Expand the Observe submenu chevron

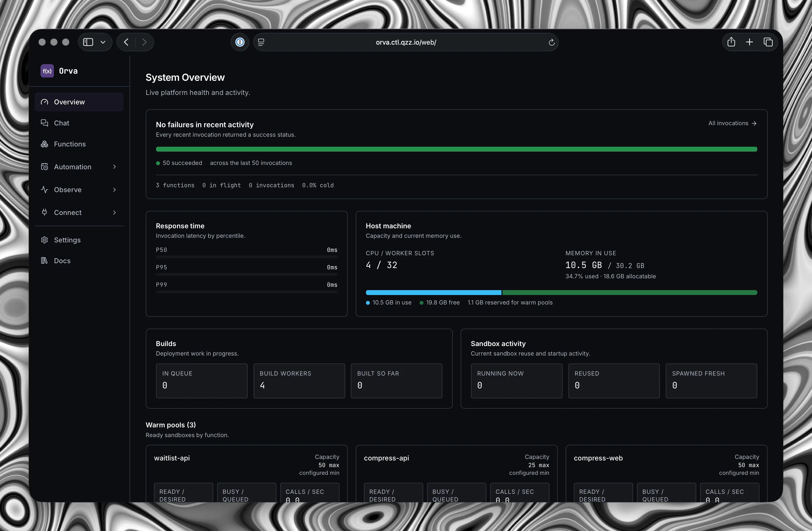115,190
